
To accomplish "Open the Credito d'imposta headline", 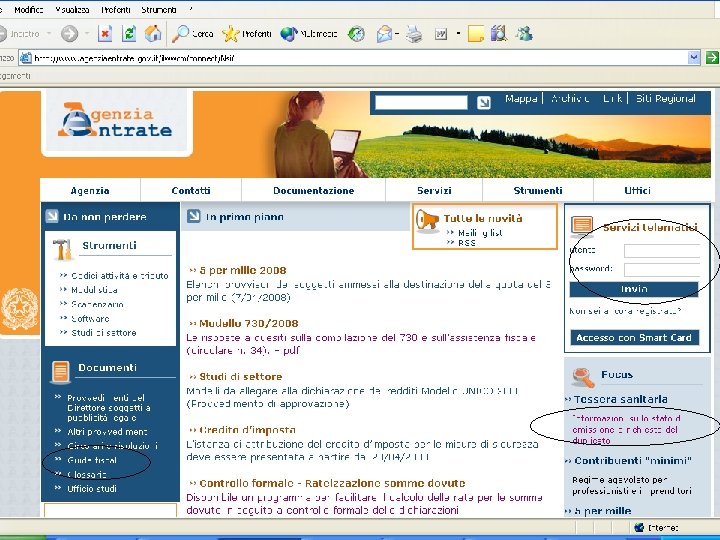I will click(247, 430).
